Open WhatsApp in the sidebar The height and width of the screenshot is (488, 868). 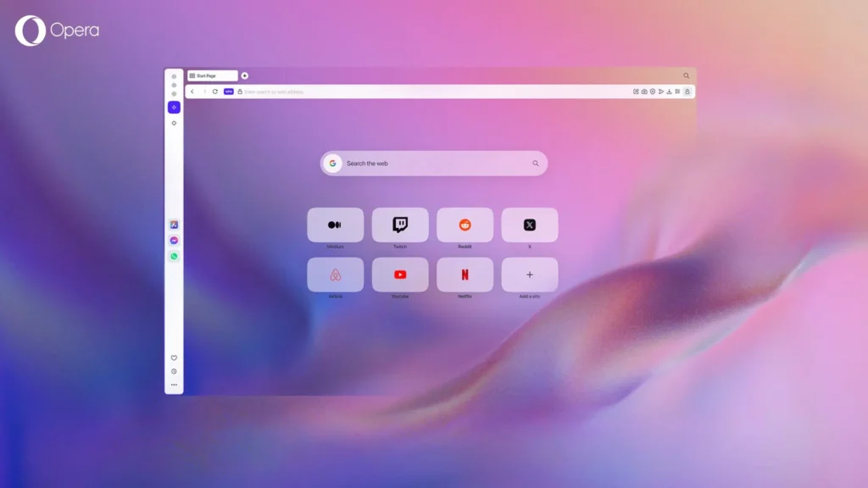[x=174, y=256]
